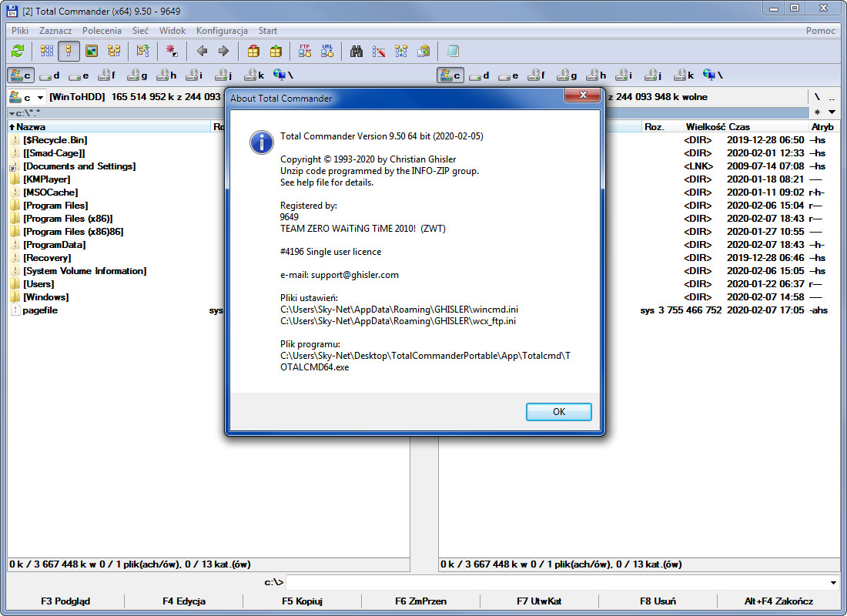Select drive d in left drive bar
The image size is (847, 616).
point(50,75)
